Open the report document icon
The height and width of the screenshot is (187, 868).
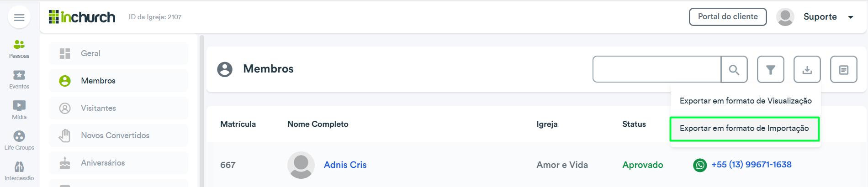click(x=844, y=69)
